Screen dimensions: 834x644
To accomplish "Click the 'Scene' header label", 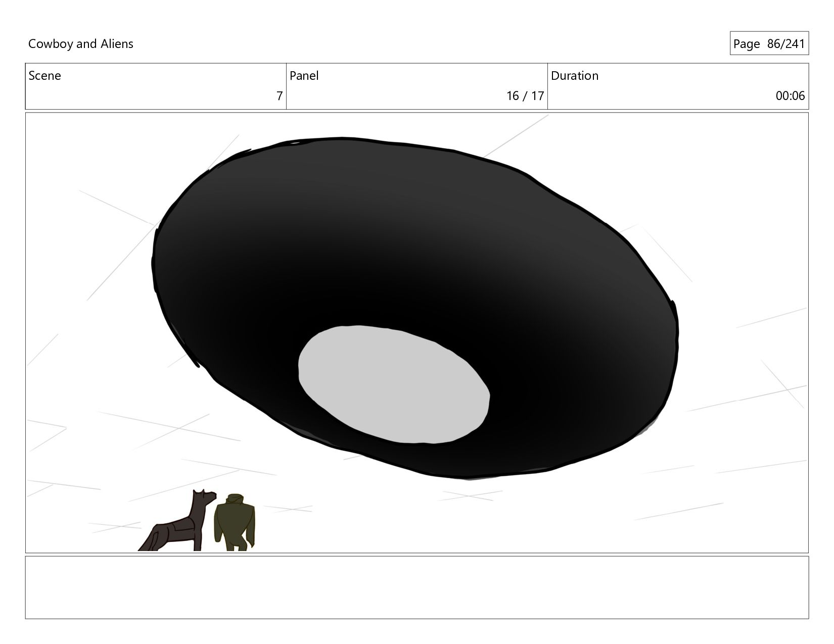I will pos(44,76).
